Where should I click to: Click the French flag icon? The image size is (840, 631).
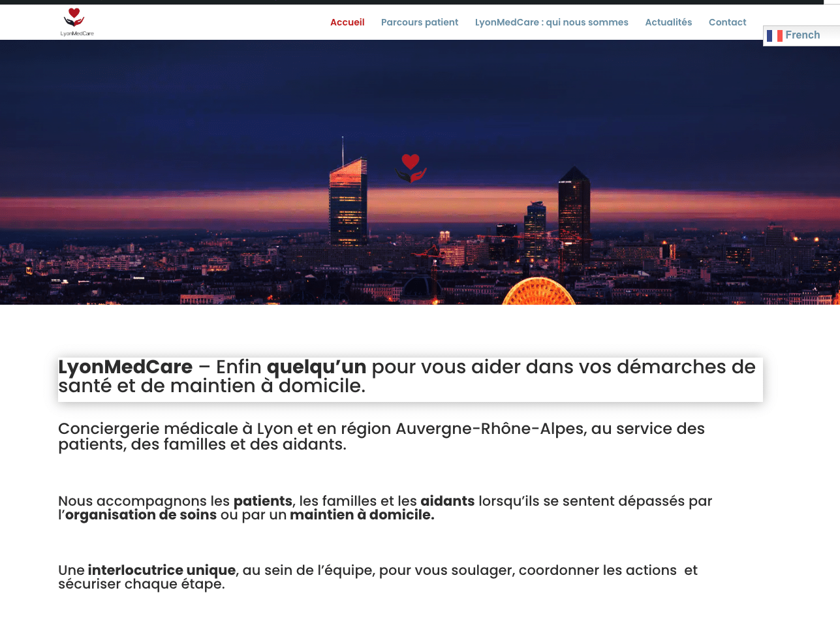tap(775, 36)
